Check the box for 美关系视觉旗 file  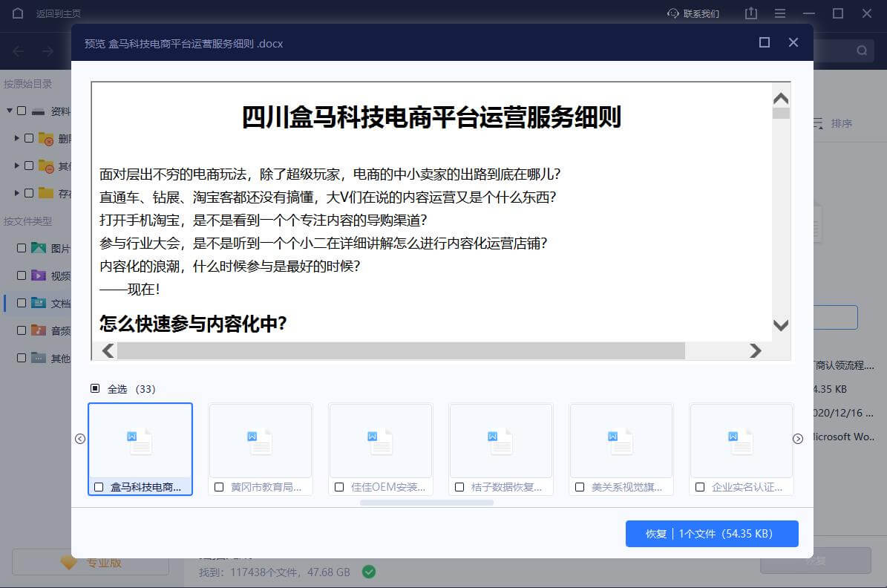coord(580,487)
